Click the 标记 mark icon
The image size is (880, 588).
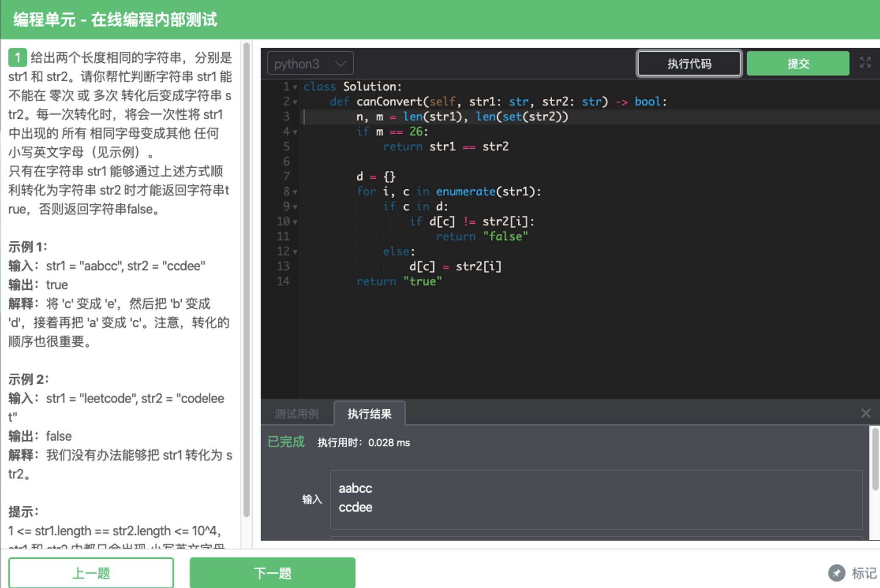click(x=837, y=573)
